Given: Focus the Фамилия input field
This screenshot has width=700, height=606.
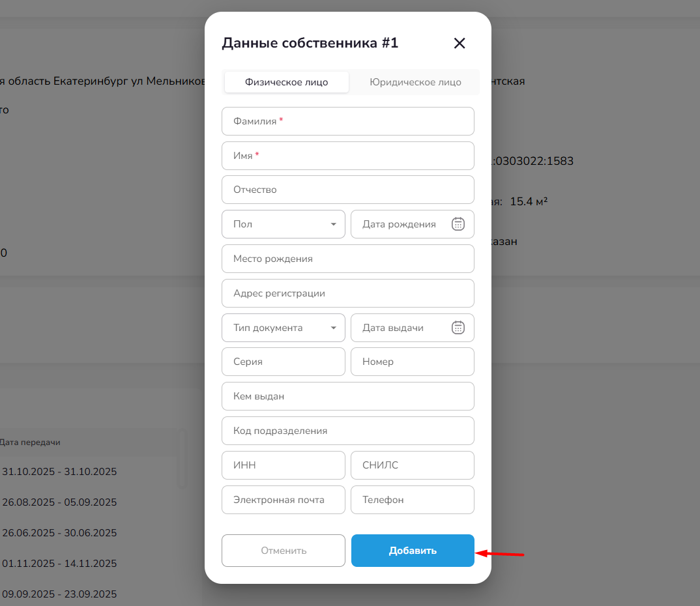Looking at the screenshot, I should [x=348, y=121].
